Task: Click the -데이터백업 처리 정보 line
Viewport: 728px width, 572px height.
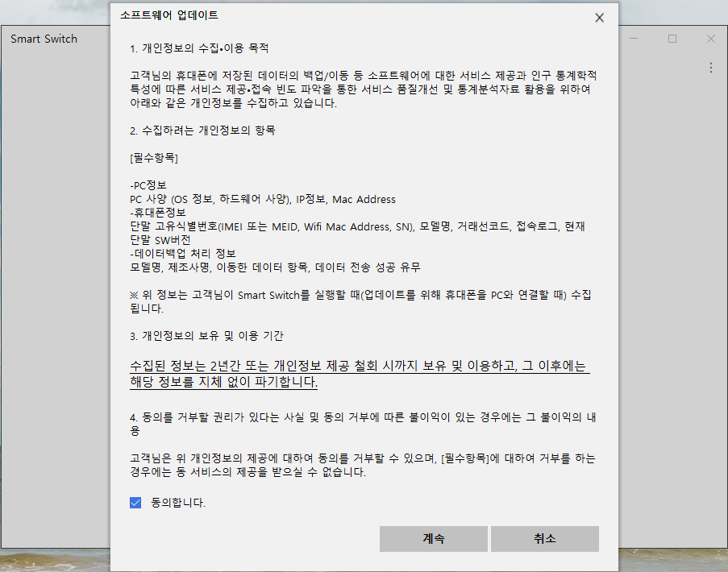Action: (x=183, y=254)
